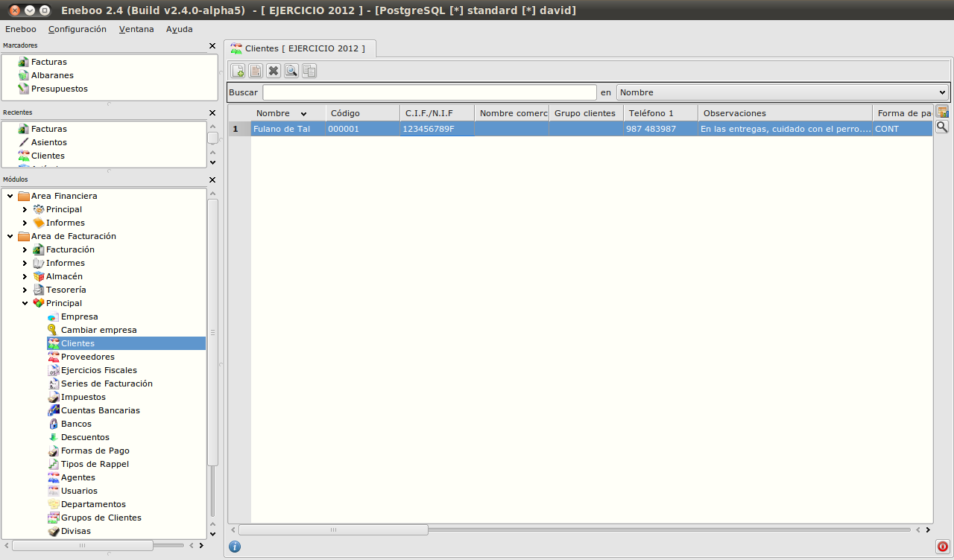Select the Fulano de Tal name cell

(288, 129)
